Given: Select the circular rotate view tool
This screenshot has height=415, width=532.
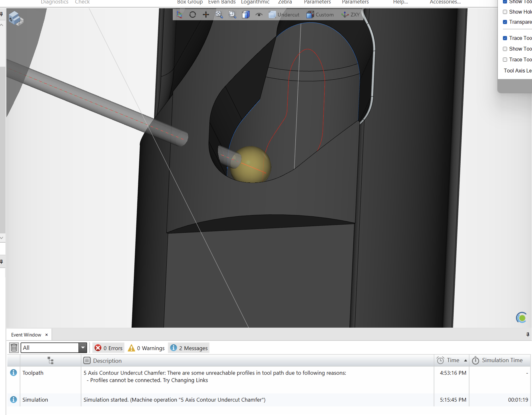Looking at the screenshot, I should 193,15.
